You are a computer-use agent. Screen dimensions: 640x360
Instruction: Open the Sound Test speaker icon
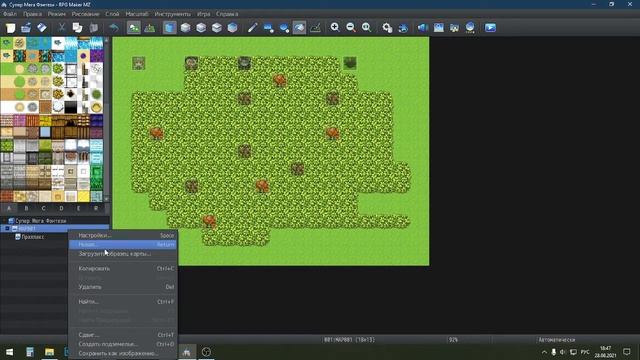pyautogui.click(x=422, y=28)
